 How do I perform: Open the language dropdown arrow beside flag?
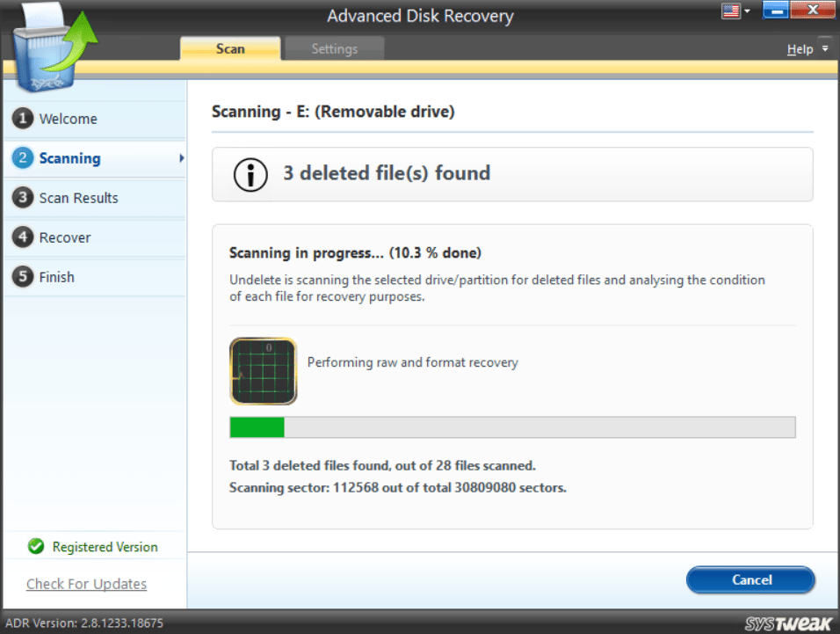point(748,11)
